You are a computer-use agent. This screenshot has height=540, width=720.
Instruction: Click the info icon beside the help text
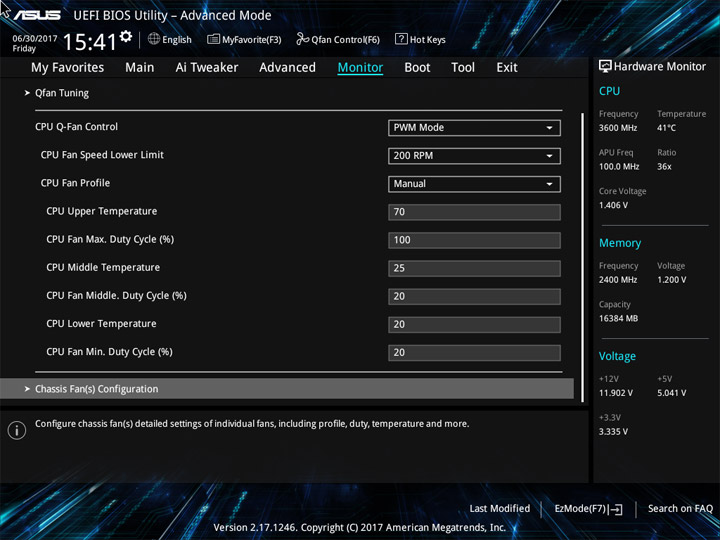(17, 430)
